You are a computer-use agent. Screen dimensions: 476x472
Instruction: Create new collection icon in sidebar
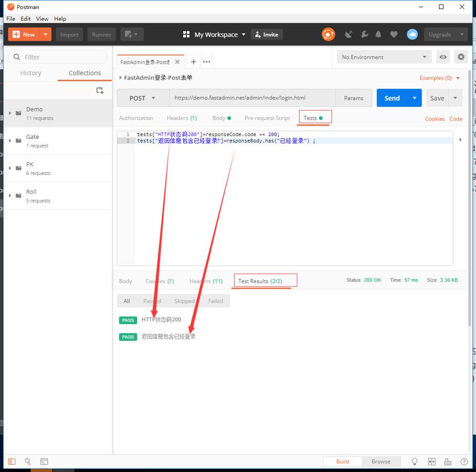click(100, 90)
